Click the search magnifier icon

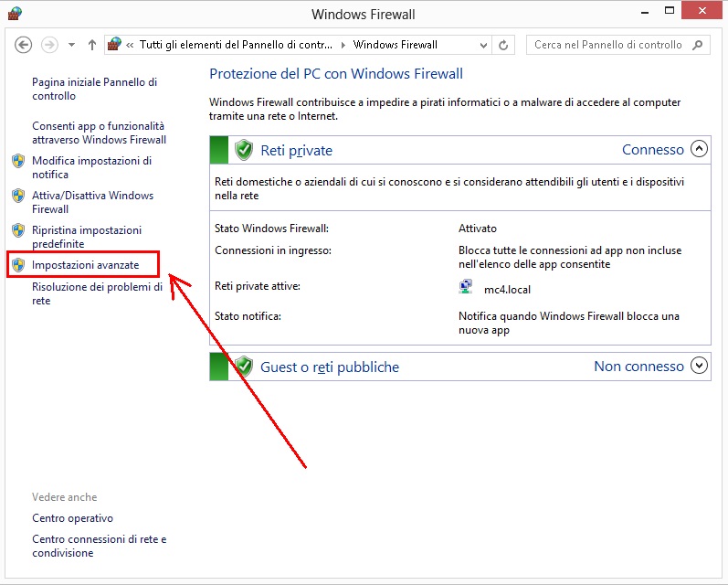click(698, 45)
